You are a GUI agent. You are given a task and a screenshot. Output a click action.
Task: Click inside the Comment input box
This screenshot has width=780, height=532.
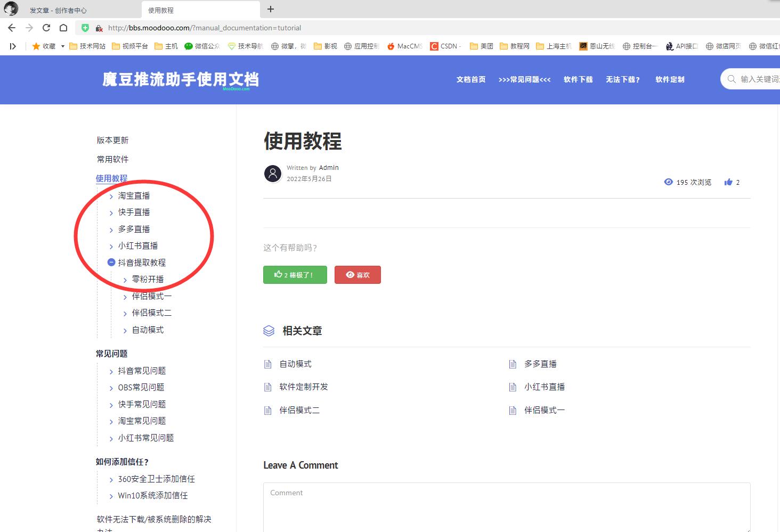click(x=506, y=506)
